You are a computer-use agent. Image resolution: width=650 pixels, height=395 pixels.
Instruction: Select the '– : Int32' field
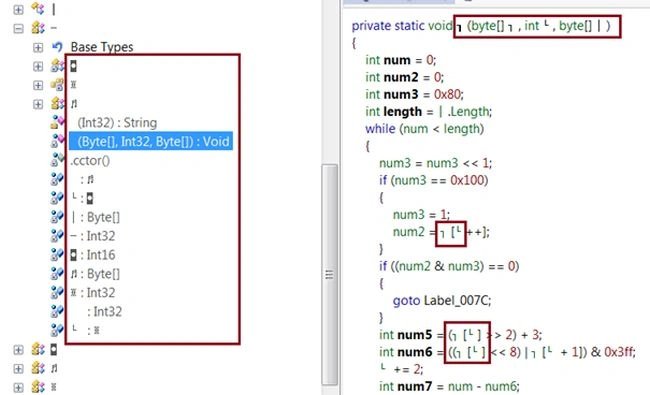point(92,236)
